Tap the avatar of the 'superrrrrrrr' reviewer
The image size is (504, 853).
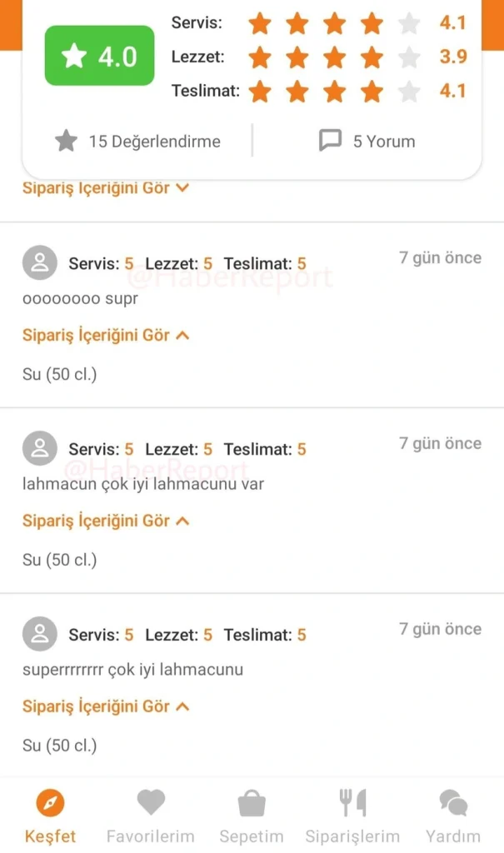click(x=39, y=635)
